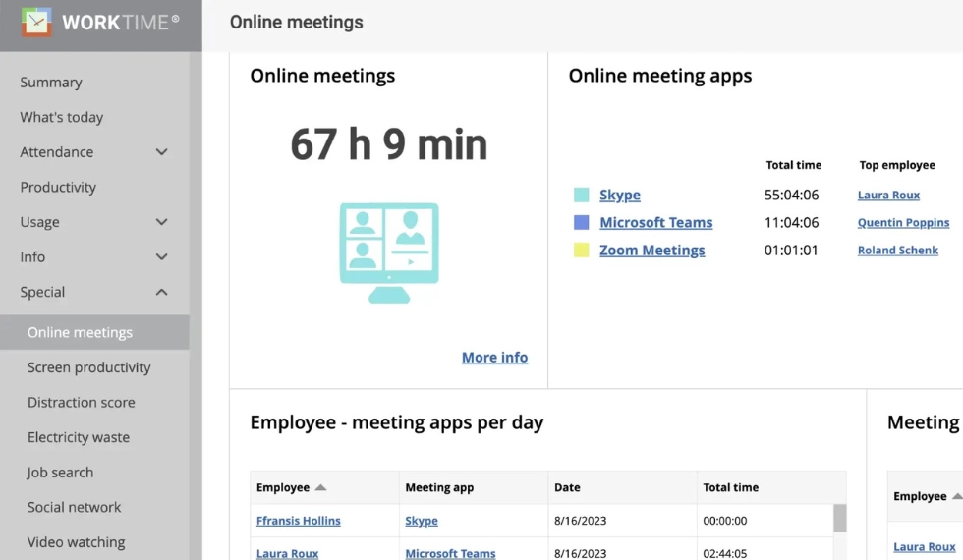Open Electricity waste report
The width and height of the screenshot is (963, 560).
click(79, 437)
